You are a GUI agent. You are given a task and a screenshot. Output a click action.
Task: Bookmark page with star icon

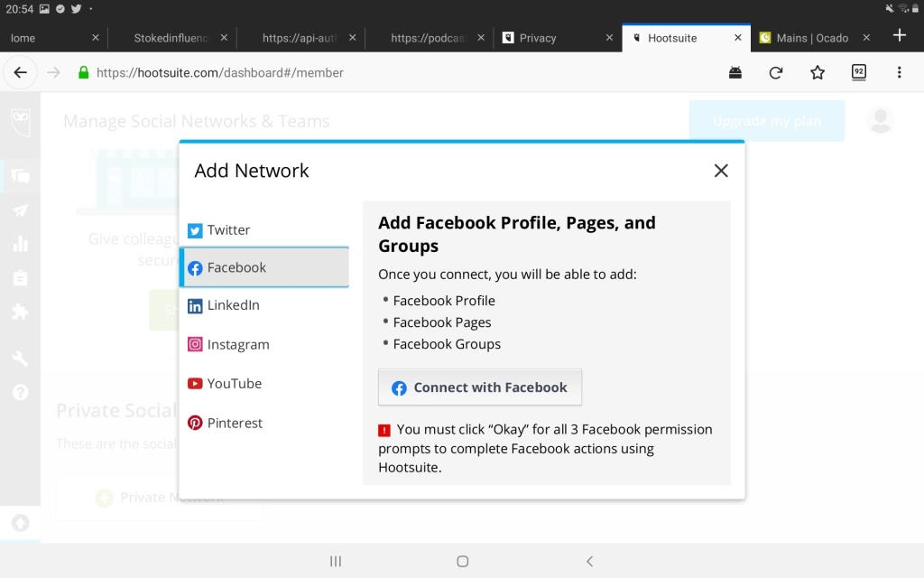[x=818, y=72]
